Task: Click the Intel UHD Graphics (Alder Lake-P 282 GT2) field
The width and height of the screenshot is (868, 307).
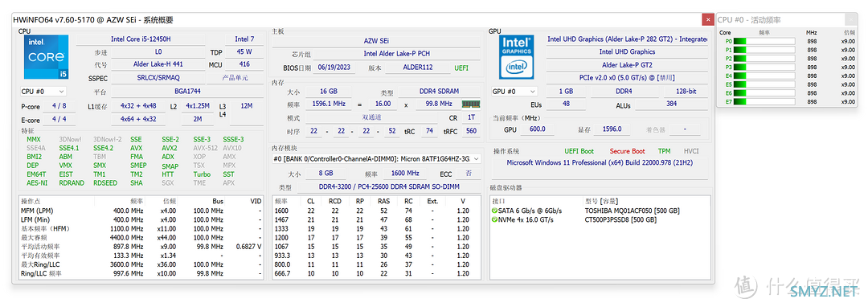Action: point(627,39)
